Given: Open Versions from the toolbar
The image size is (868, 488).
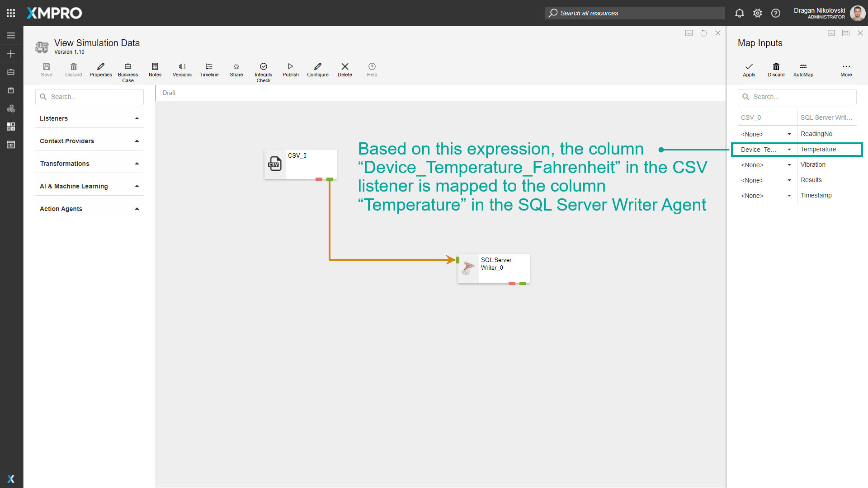Looking at the screenshot, I should [x=182, y=70].
